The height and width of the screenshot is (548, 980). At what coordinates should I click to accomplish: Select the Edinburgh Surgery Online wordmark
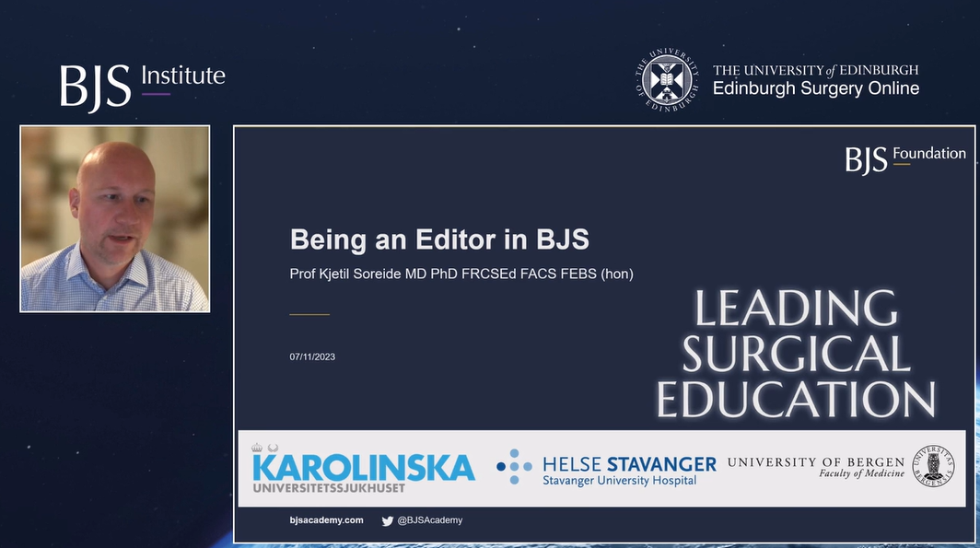pyautogui.click(x=814, y=88)
